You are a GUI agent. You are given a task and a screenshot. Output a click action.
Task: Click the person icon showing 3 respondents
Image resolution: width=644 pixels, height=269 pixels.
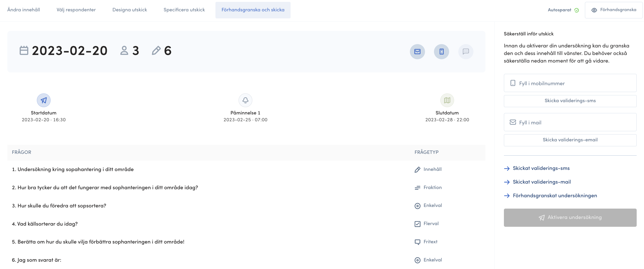pyautogui.click(x=124, y=50)
